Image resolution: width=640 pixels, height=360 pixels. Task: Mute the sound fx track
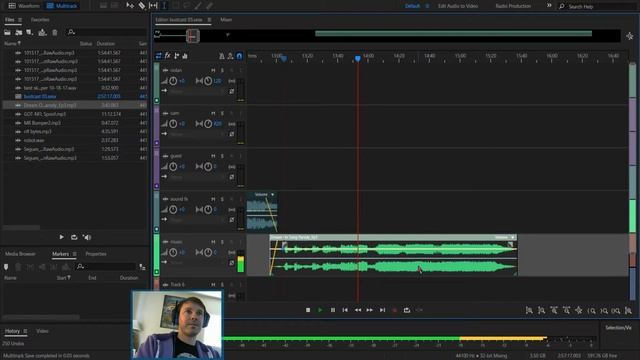[x=213, y=199]
